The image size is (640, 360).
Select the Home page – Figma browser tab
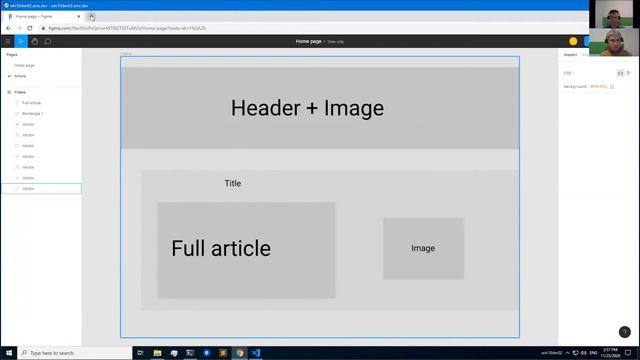pyautogui.click(x=44, y=16)
